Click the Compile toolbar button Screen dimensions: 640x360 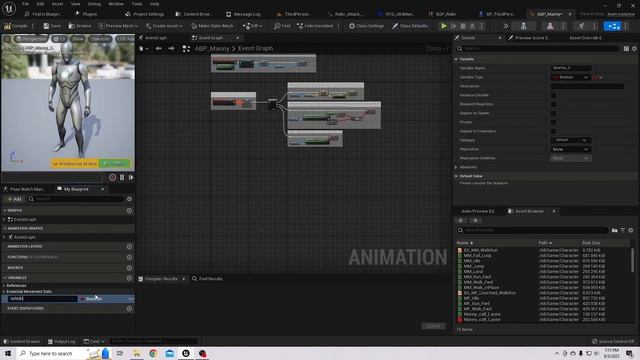pos(16,26)
